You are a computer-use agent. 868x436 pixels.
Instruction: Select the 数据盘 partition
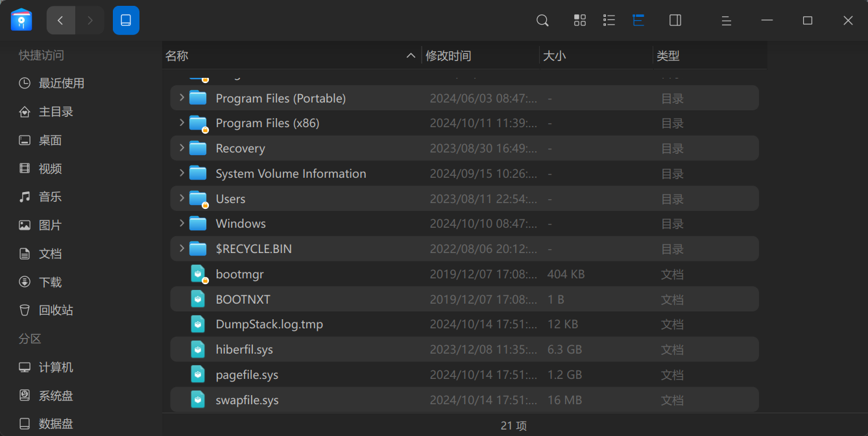coord(46,424)
